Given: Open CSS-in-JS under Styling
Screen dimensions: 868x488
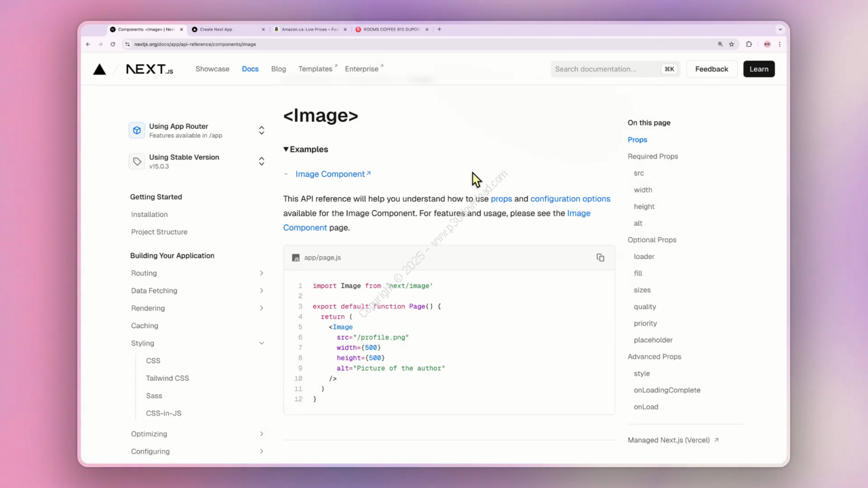Looking at the screenshot, I should (163, 413).
